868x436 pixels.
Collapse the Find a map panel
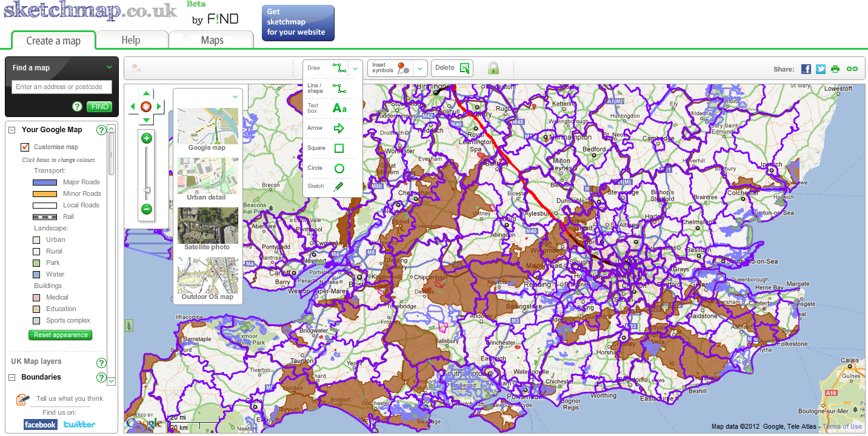[x=110, y=67]
